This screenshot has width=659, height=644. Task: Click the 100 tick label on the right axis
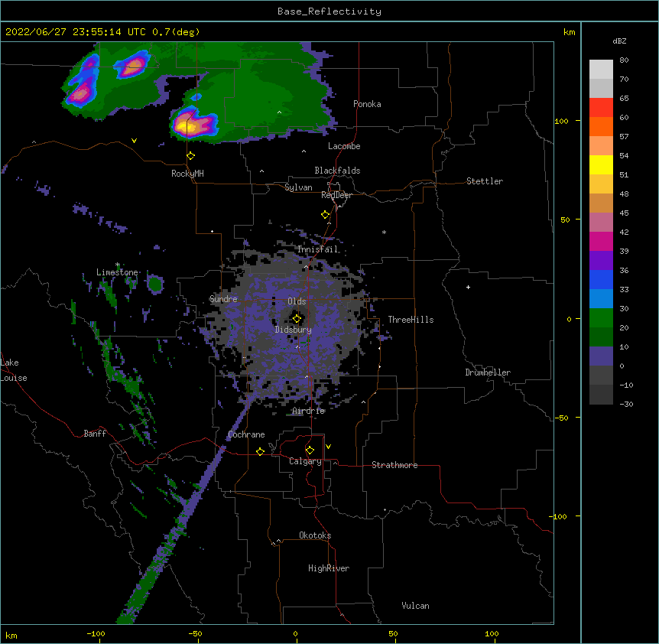(x=561, y=121)
